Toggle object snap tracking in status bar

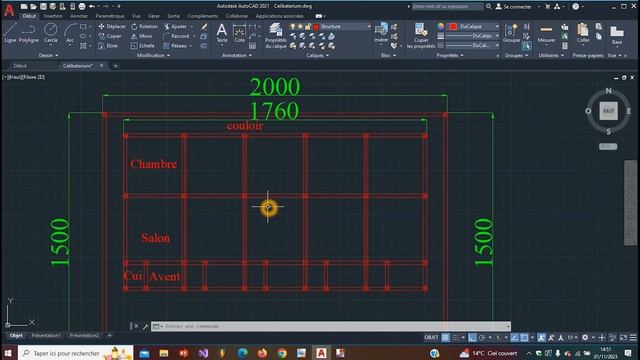tap(515, 338)
